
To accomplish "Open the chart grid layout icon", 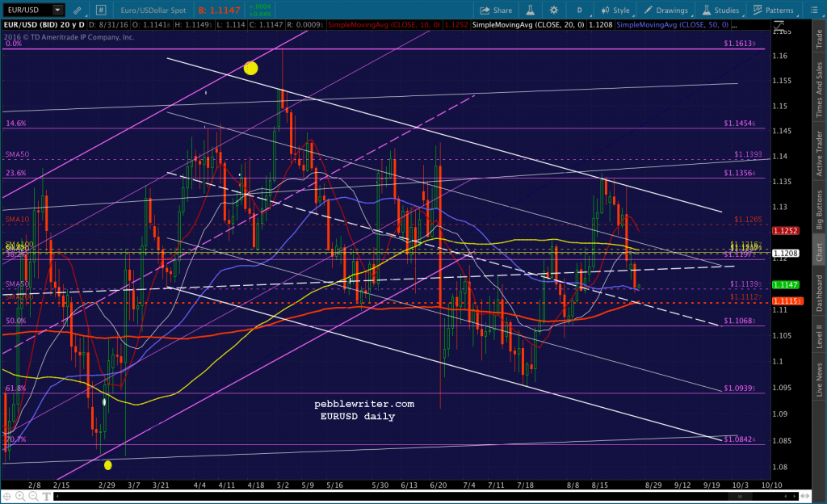I will coord(101,10).
